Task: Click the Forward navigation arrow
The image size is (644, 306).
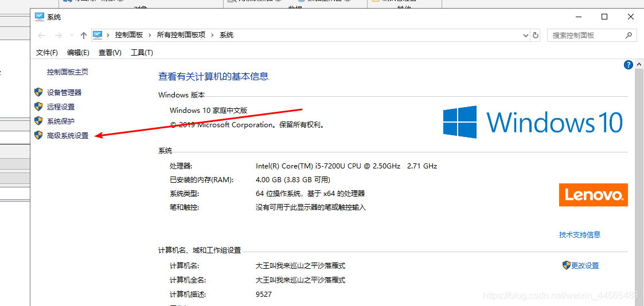Action: click(58, 36)
